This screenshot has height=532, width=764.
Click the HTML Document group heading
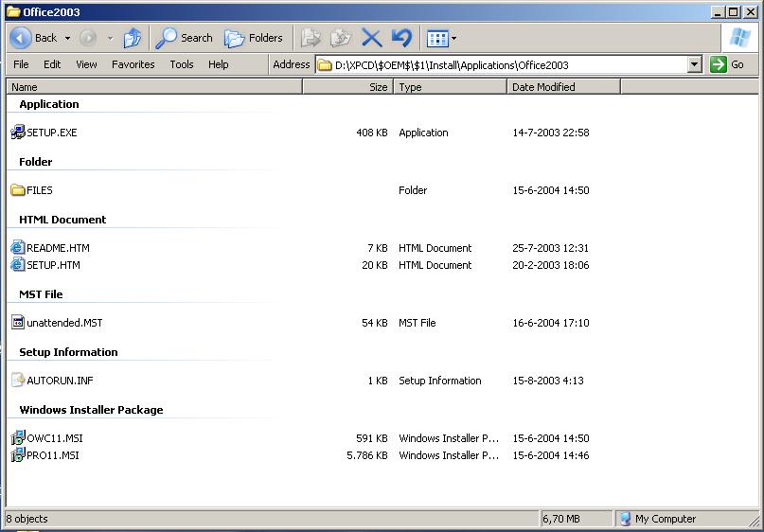(62, 220)
